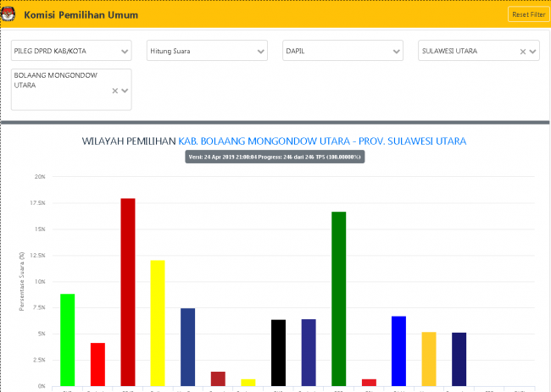Click the tall yellow bar near 12%
Viewport: 551px width, 392px height.
point(158,323)
